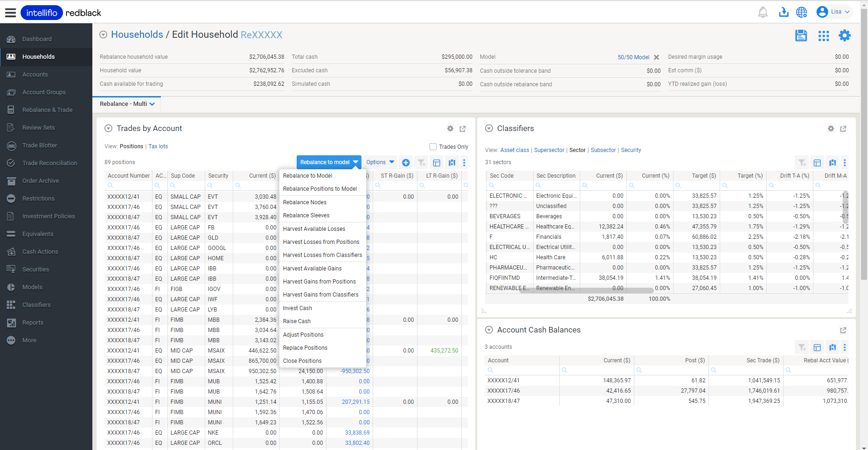Viewport: 868px width, 450px height.
Task: Enable the Trades Only checkbox
Action: pyautogui.click(x=433, y=146)
